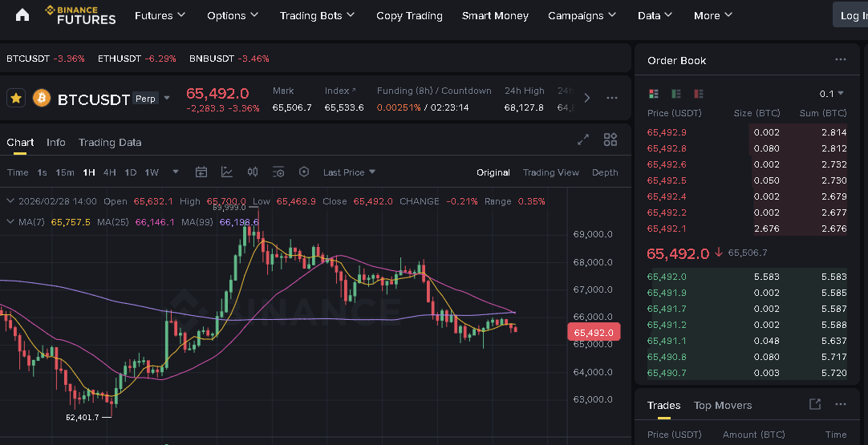Viewport: 868px width, 445px height.
Task: Click the hexagon chart settings icon
Action: (x=304, y=172)
